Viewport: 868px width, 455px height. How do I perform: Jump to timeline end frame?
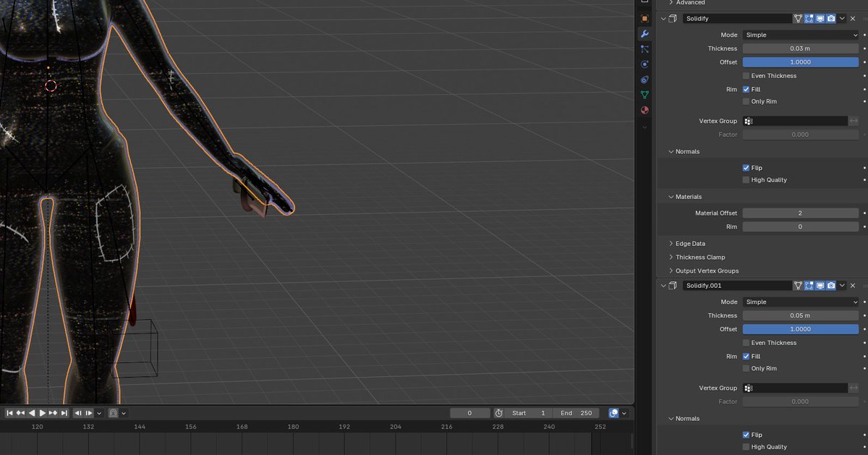pyautogui.click(x=64, y=413)
